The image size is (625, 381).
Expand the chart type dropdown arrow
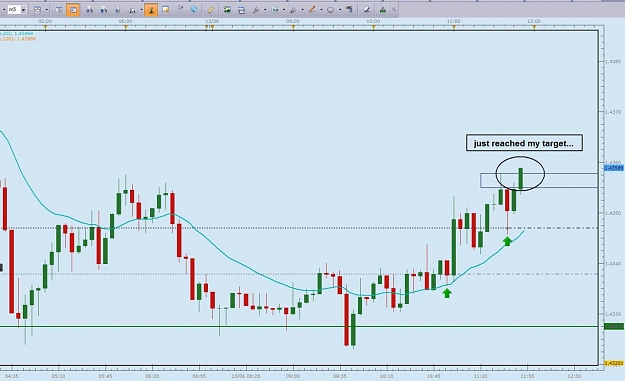(47, 10)
